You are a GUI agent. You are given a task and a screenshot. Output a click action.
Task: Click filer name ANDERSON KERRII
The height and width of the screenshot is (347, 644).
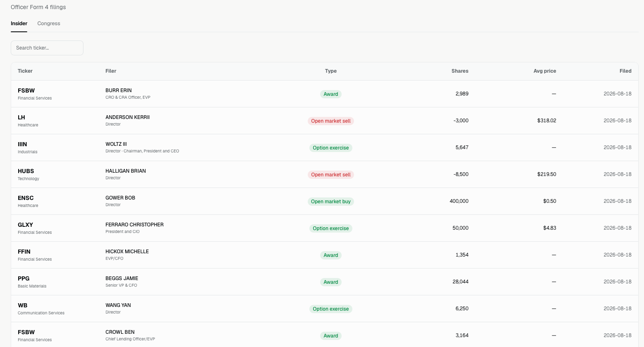pos(128,117)
